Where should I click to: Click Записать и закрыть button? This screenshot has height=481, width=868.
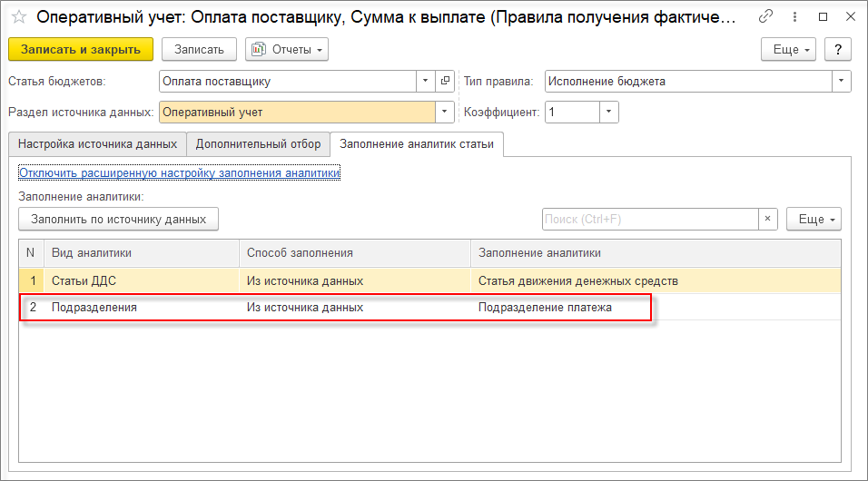click(81, 49)
